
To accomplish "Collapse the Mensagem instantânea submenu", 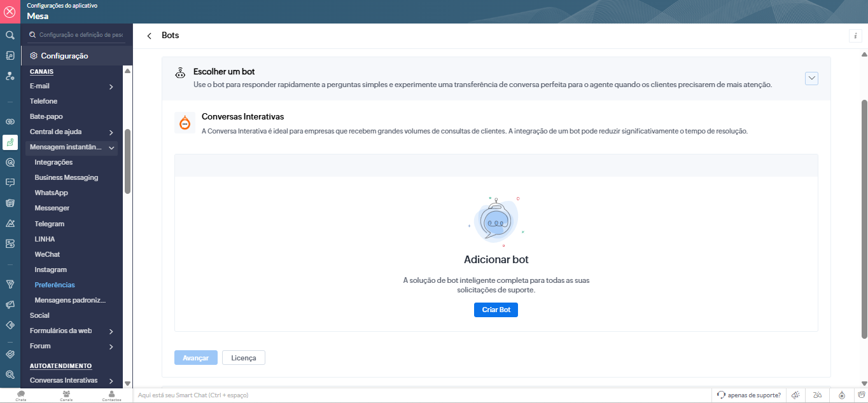I will [x=112, y=147].
